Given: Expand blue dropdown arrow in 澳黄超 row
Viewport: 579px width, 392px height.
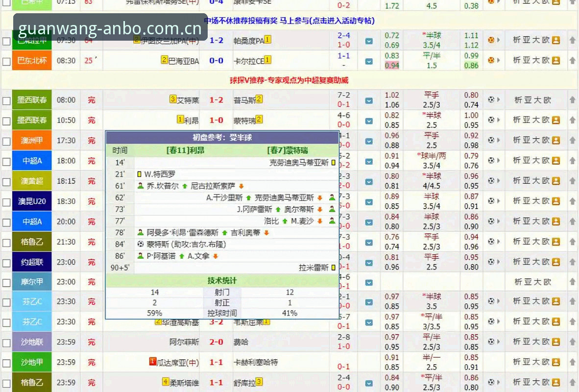Looking at the screenshot, I should [x=369, y=182].
